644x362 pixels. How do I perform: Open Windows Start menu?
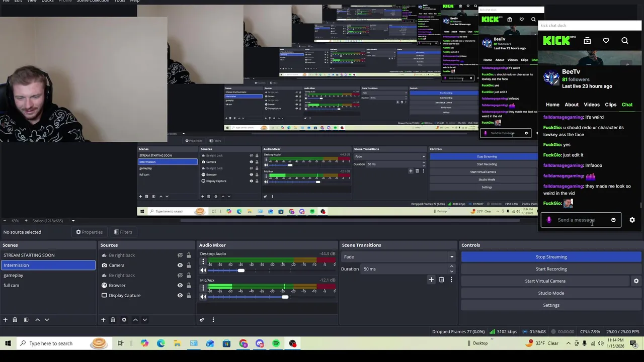pyautogui.click(x=8, y=343)
